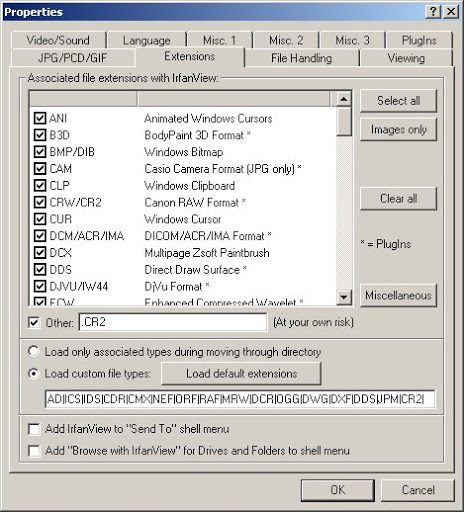The width and height of the screenshot is (464, 512).
Task: Select Load custom file types radio button
Action: 34,373
